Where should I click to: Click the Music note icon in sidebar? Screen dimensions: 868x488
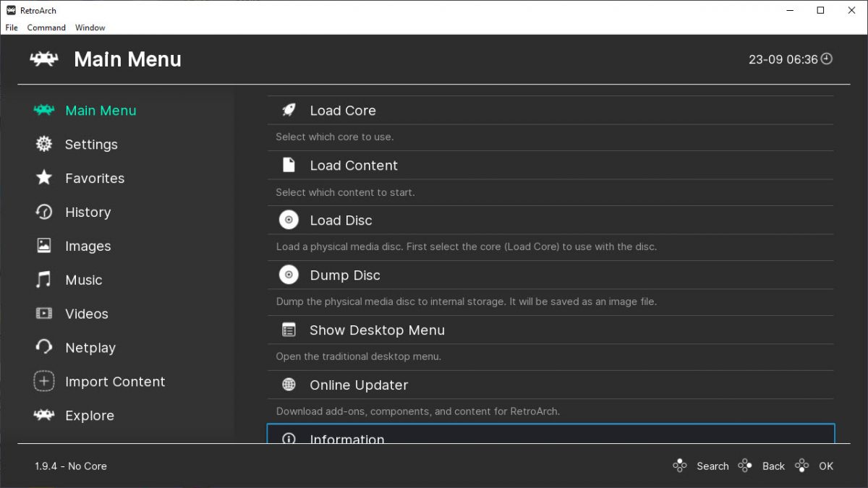pyautogui.click(x=44, y=280)
